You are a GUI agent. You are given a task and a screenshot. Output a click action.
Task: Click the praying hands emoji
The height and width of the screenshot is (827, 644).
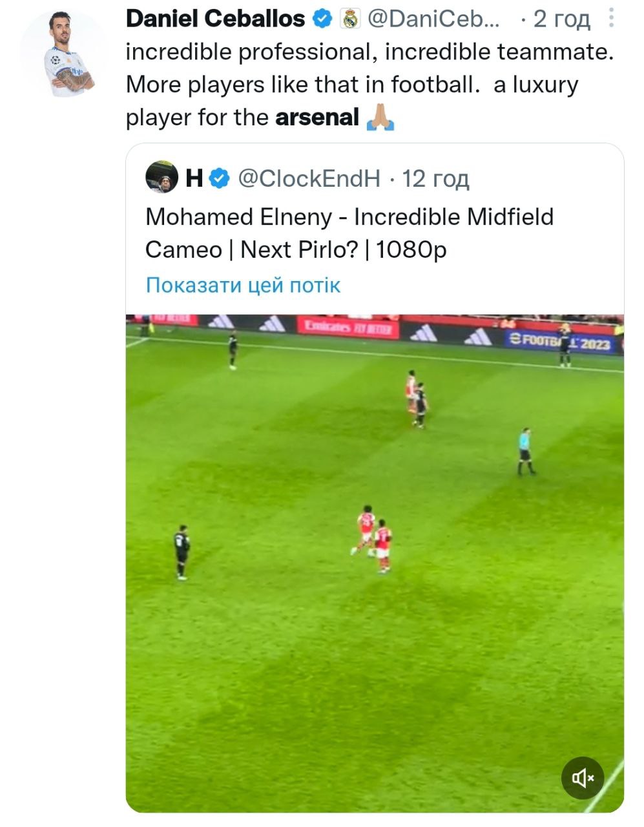(380, 118)
